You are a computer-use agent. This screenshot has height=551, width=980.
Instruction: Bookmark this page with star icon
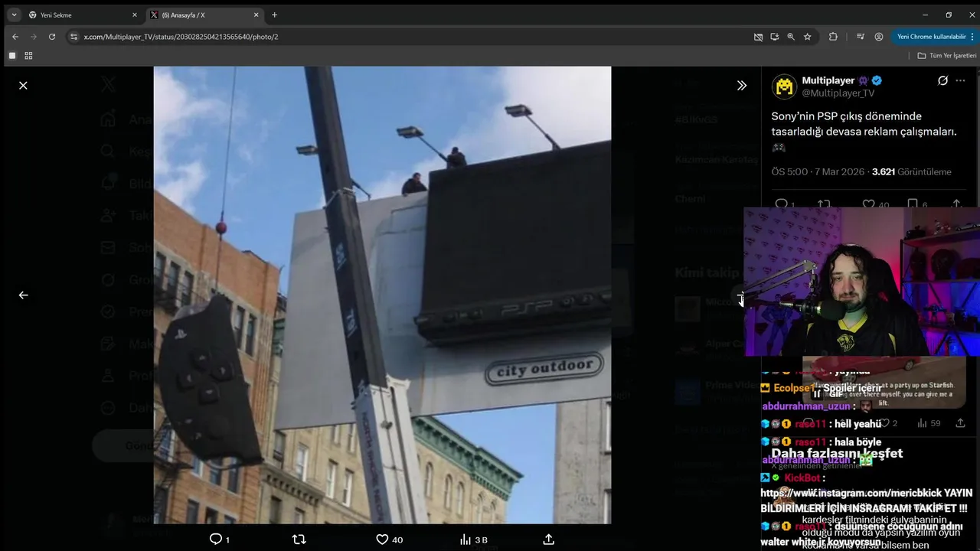(x=807, y=36)
